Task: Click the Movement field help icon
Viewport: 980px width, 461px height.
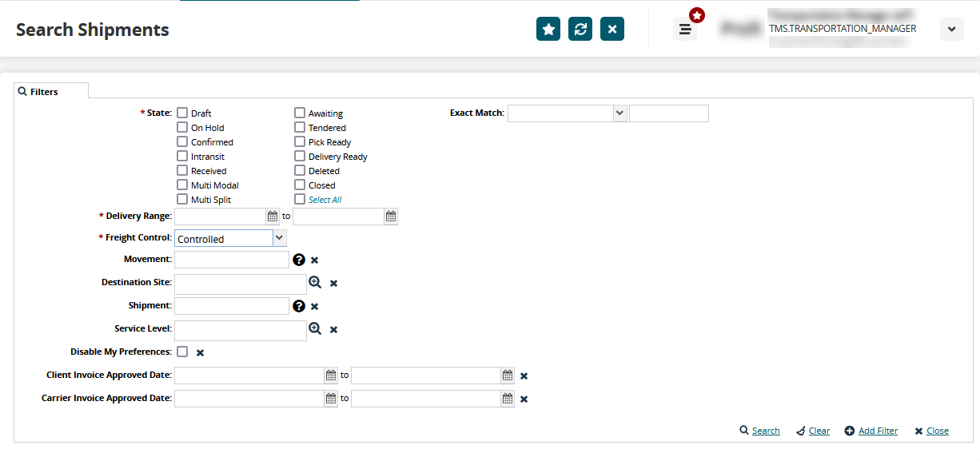Action: pos(299,260)
